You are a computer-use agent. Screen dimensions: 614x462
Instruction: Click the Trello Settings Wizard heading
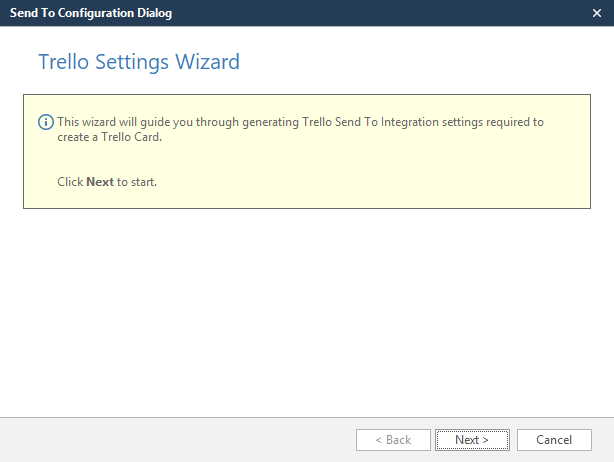[x=139, y=62]
